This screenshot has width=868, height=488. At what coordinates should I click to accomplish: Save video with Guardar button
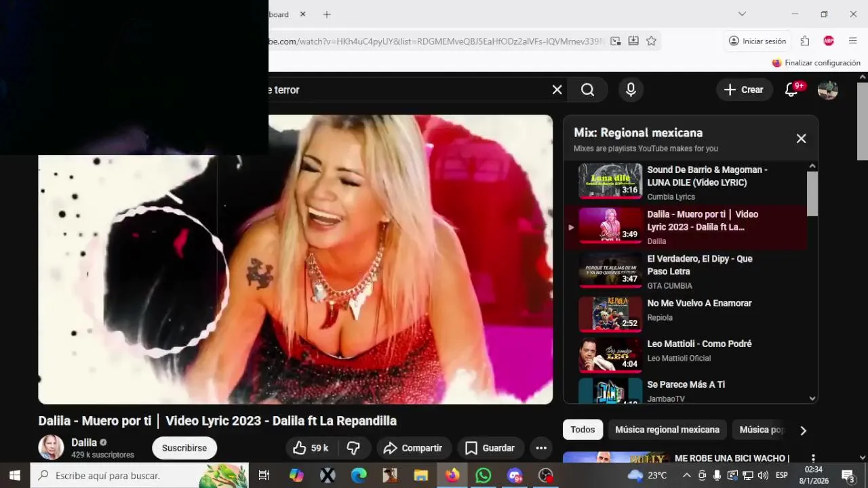[490, 448]
